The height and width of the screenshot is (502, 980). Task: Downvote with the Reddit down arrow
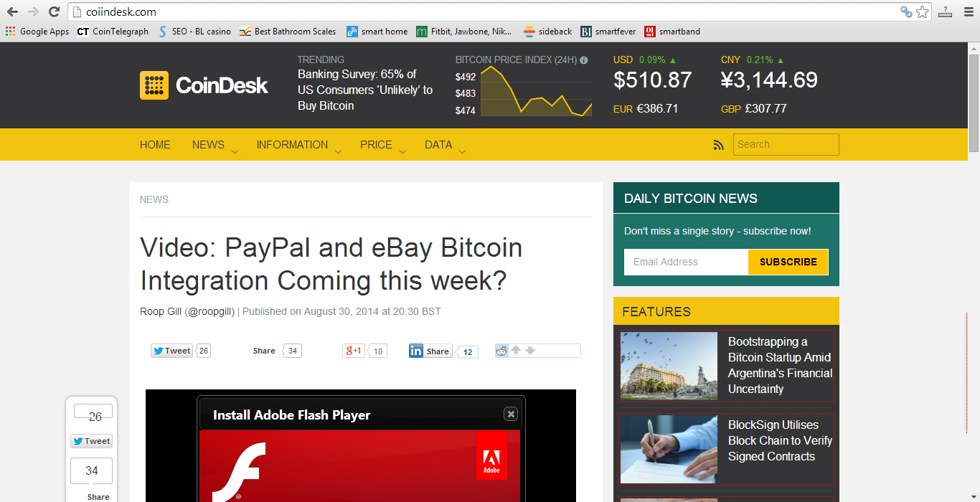pyautogui.click(x=530, y=350)
